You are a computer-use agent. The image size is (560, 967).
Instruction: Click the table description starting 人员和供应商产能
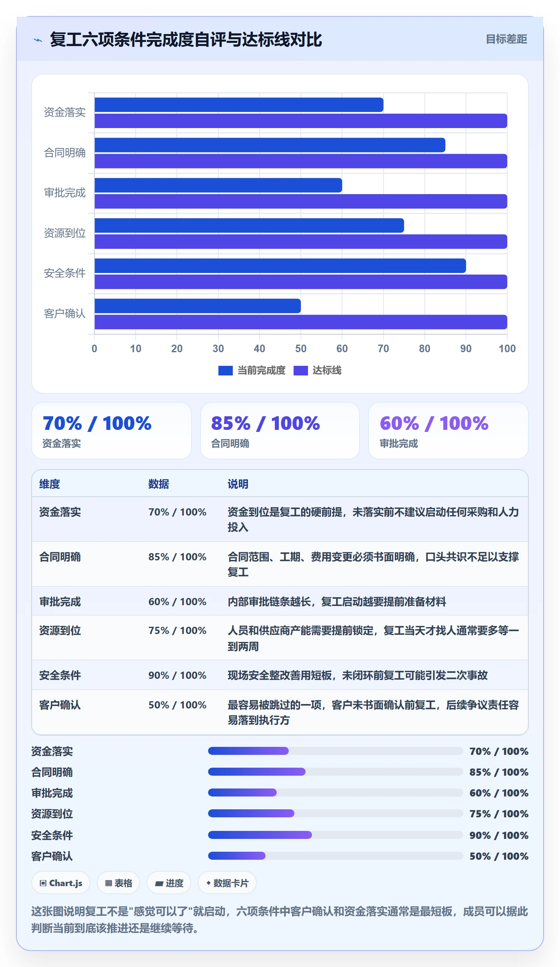pos(373,638)
